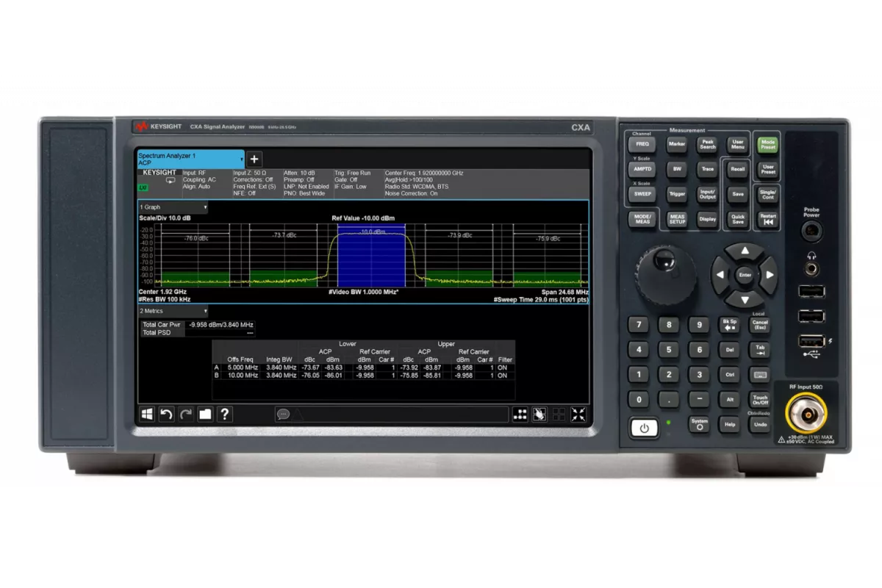The width and height of the screenshot is (882, 588).
Task: Tap the touch hand icon on the toolbar
Action: point(540,414)
